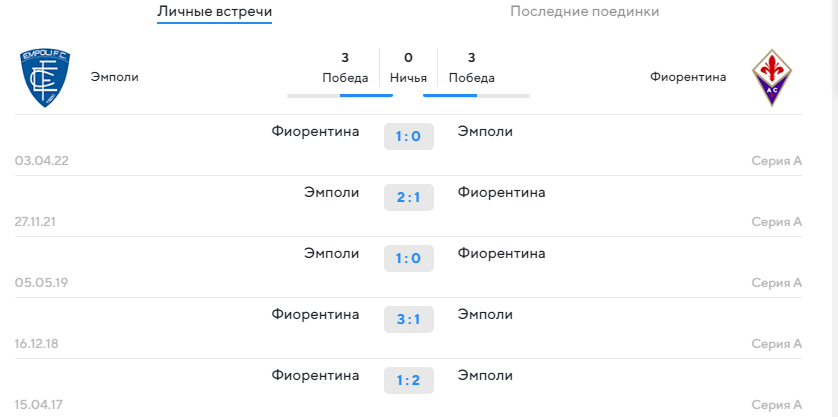Switch to the Личные встречи tab
The image size is (838, 417).
[214, 12]
